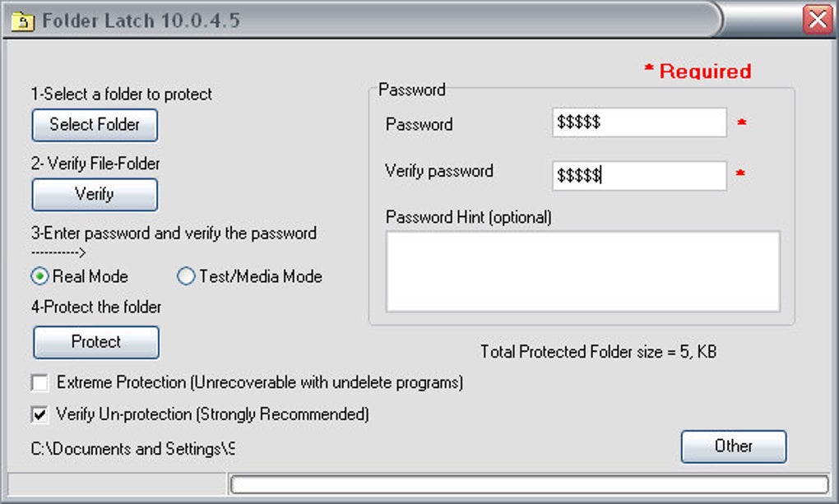Open the Other options dialog

click(733, 446)
